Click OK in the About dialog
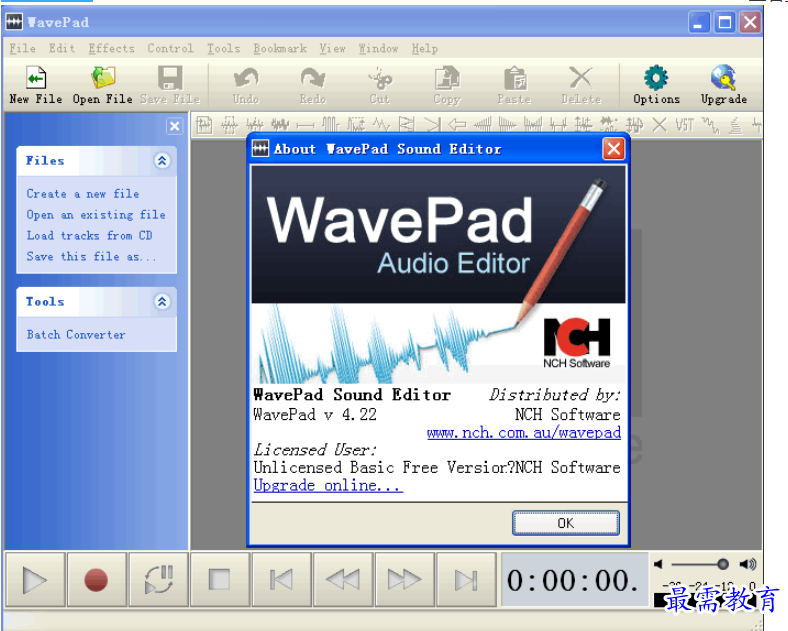788x631 pixels. 565,523
